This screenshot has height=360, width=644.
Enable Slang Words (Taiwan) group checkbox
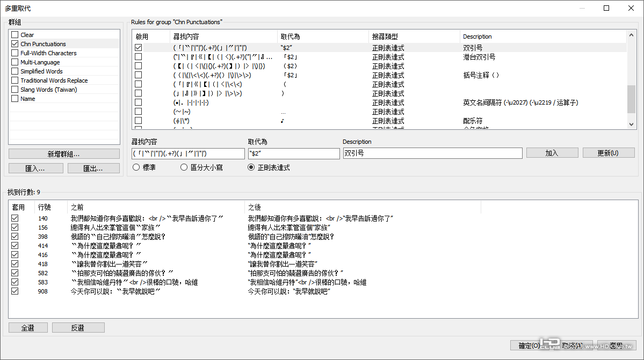(x=15, y=90)
